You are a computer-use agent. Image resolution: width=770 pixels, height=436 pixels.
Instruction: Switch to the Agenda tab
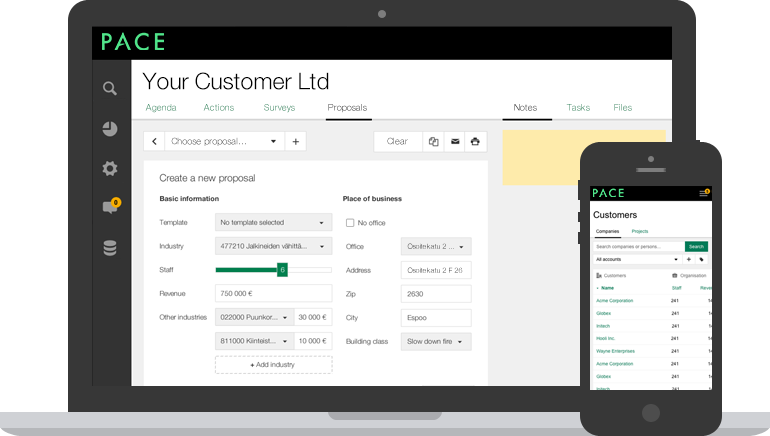coord(161,108)
